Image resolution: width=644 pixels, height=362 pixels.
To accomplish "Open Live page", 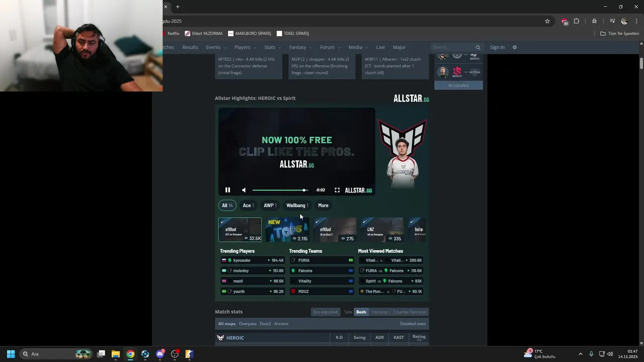I will click(380, 47).
